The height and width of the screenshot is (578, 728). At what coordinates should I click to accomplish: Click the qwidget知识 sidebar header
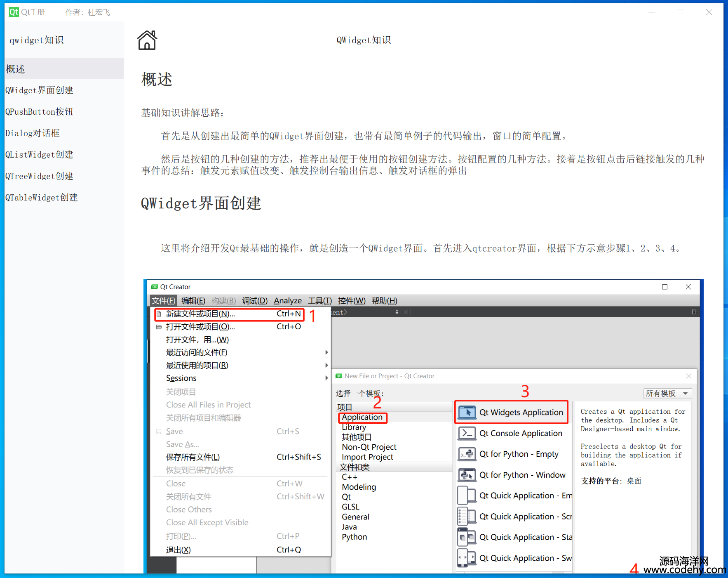[37, 40]
